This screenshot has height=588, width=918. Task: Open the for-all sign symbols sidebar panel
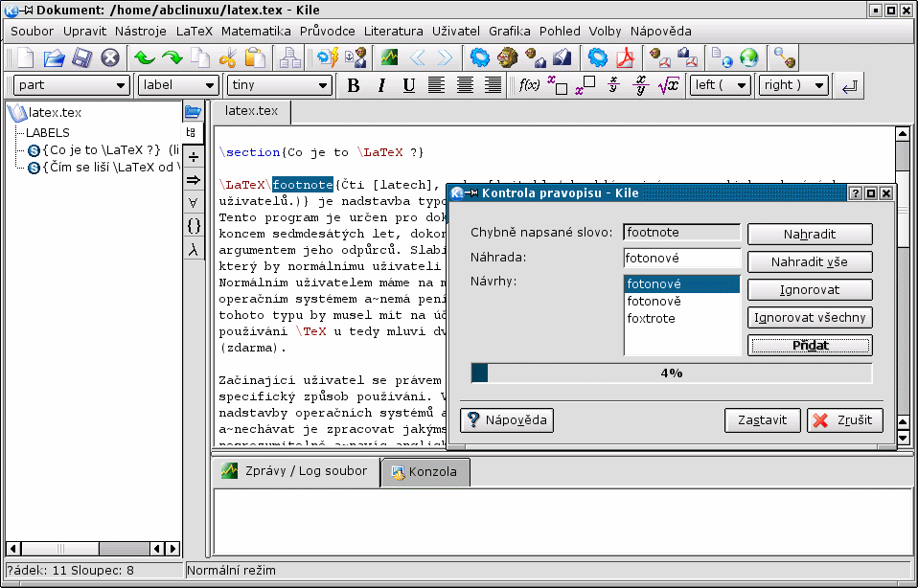(194, 202)
